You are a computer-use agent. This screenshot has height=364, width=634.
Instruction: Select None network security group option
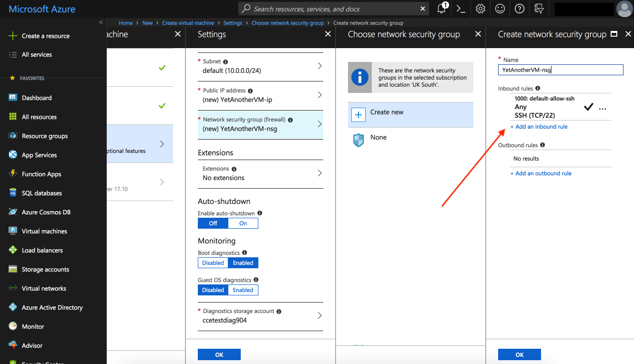[x=410, y=140]
